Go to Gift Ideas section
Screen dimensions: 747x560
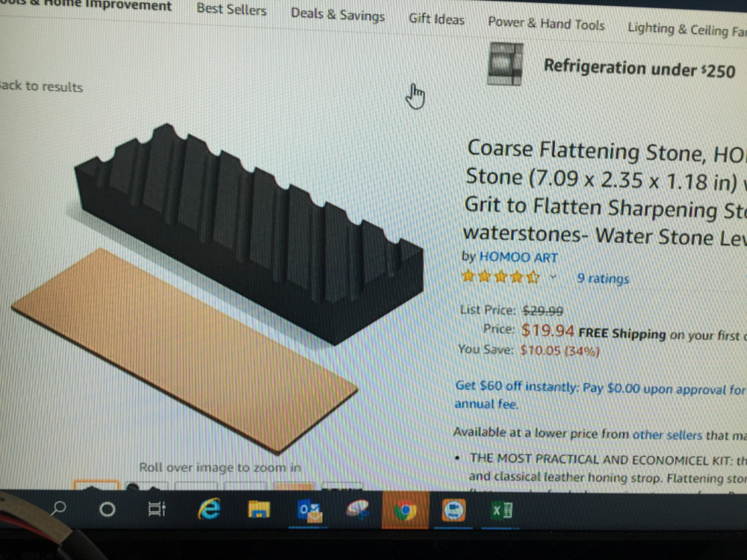click(436, 19)
